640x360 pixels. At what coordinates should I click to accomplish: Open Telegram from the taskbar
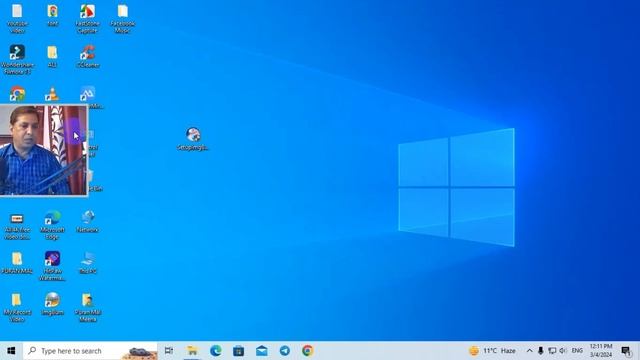click(x=285, y=351)
